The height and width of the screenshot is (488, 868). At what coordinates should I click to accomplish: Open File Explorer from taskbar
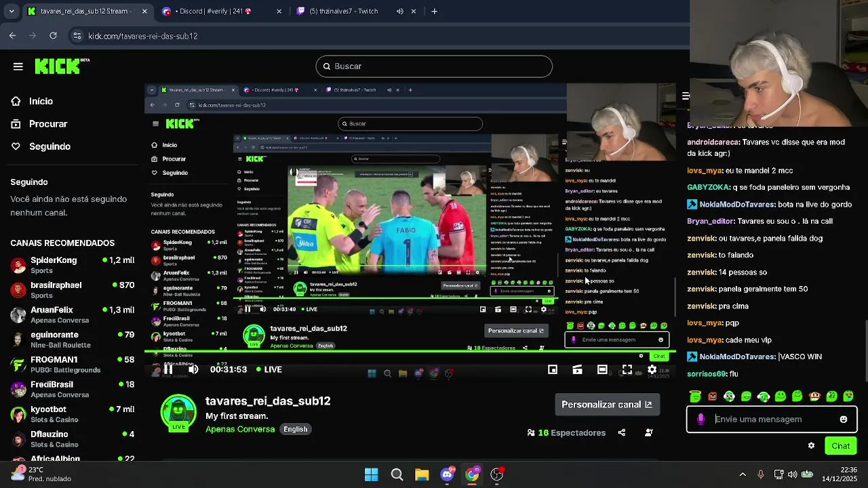pos(422,474)
